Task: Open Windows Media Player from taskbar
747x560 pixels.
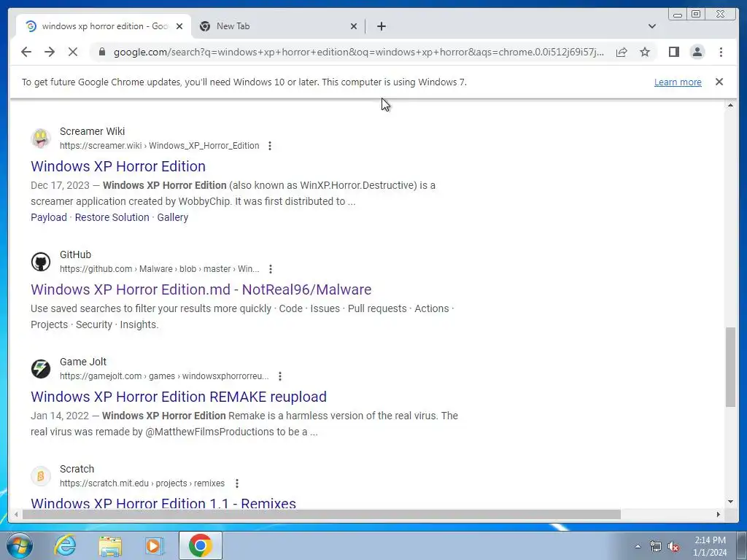Action: click(155, 545)
